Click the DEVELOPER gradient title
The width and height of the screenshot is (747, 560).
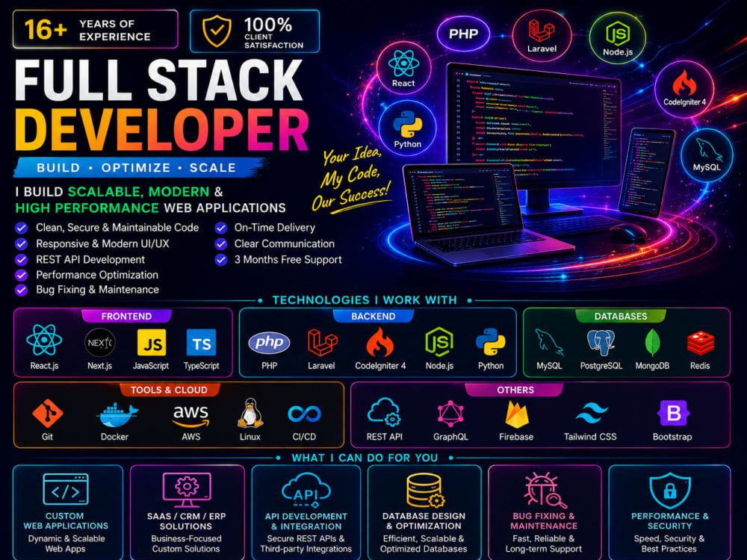point(161,129)
